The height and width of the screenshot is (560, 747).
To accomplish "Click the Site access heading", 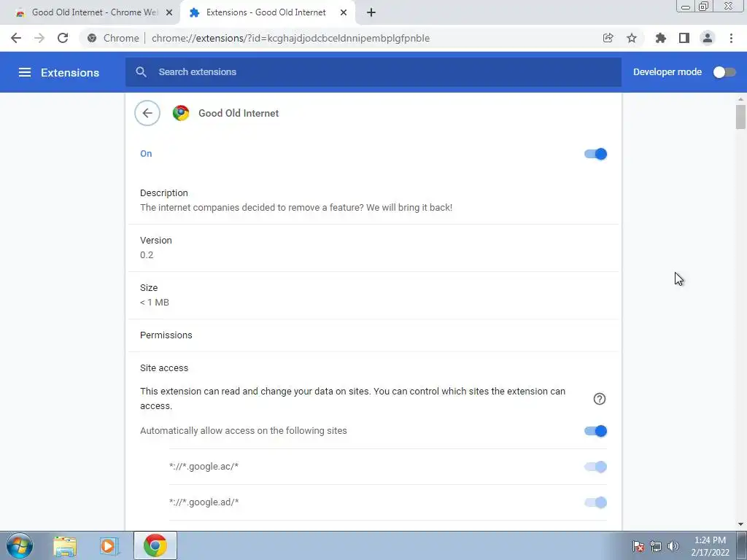I will pos(164,368).
